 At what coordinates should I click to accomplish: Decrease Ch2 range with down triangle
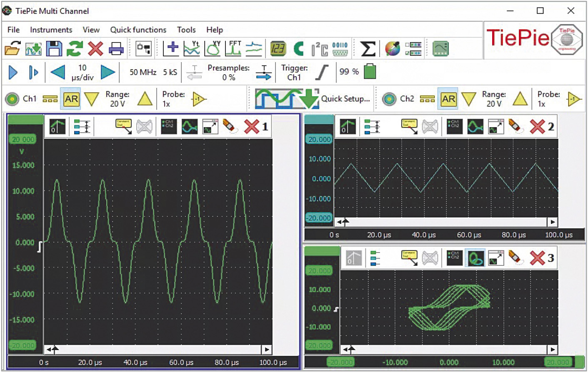468,99
